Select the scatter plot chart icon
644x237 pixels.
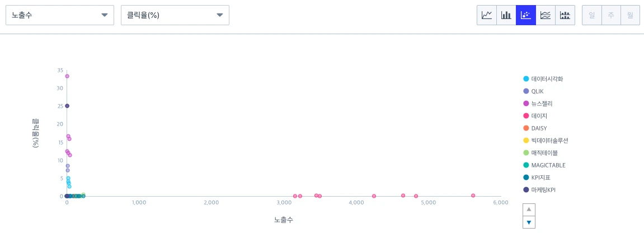(526, 15)
